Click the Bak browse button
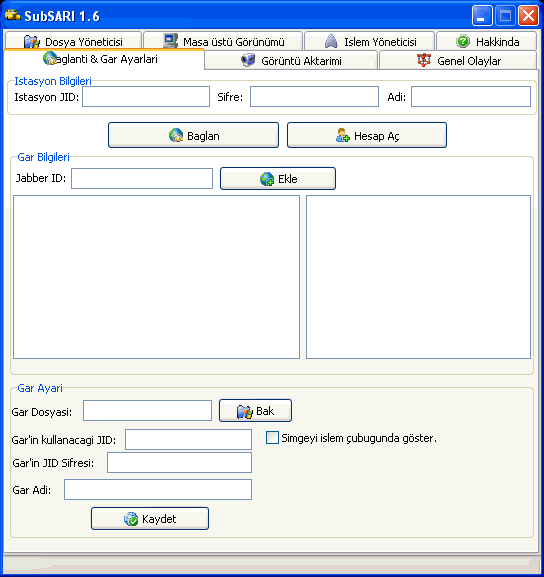The width and height of the screenshot is (544, 577). point(255,411)
